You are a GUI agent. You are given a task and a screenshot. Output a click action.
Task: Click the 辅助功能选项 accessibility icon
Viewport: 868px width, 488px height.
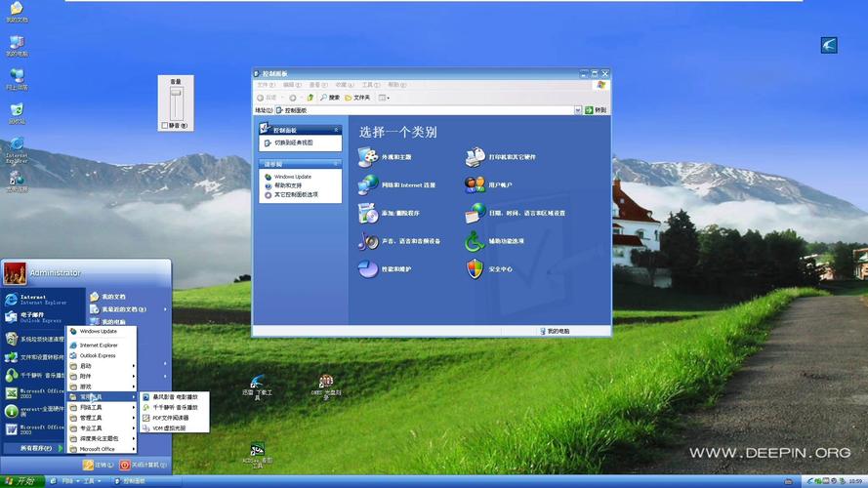point(475,240)
